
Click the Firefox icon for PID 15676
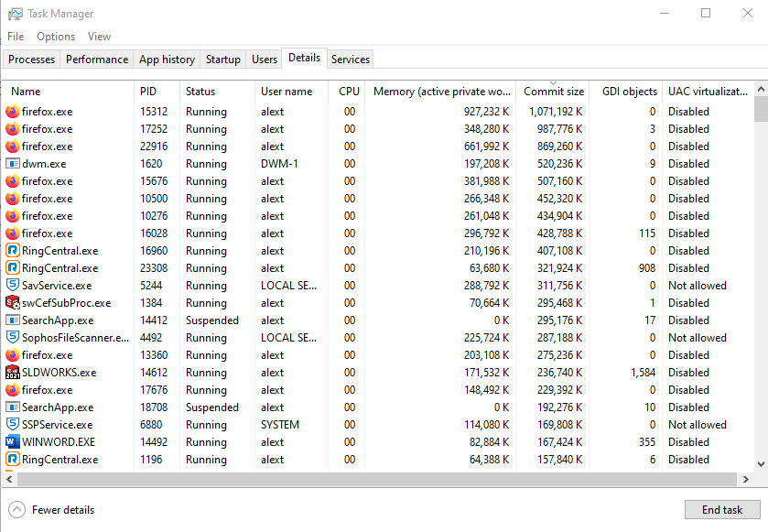point(13,181)
